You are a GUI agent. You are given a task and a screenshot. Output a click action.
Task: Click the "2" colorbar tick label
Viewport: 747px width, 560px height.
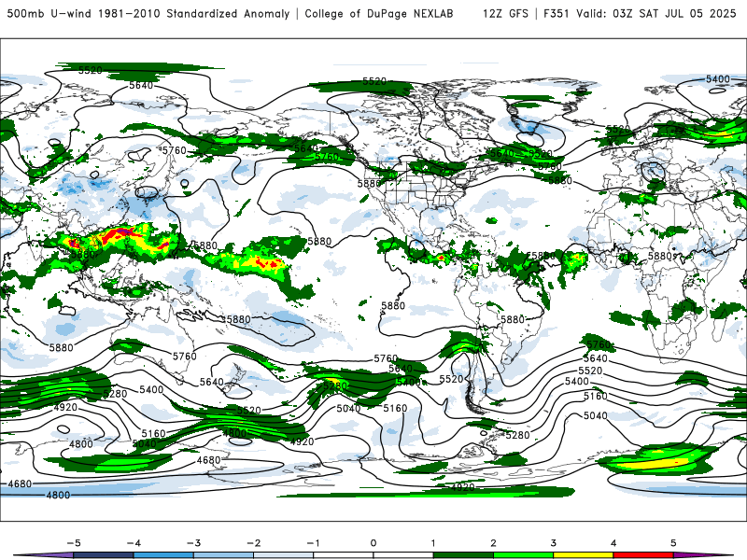pyautogui.click(x=494, y=543)
